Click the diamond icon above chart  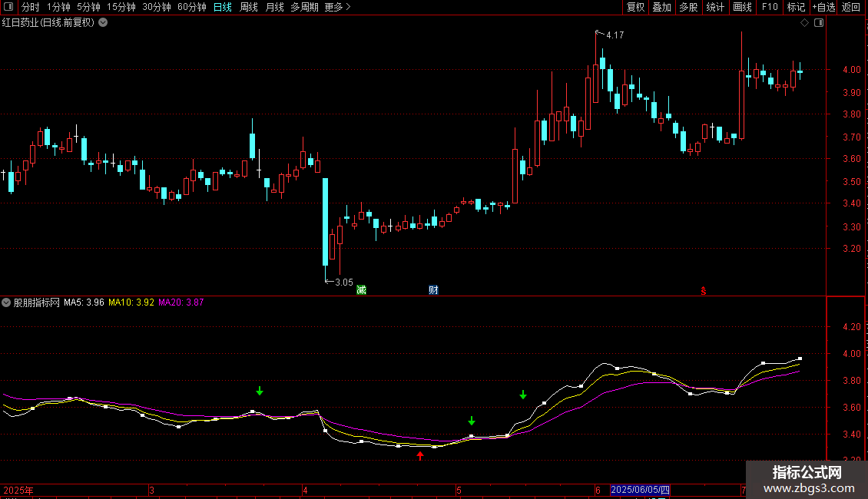(x=805, y=23)
